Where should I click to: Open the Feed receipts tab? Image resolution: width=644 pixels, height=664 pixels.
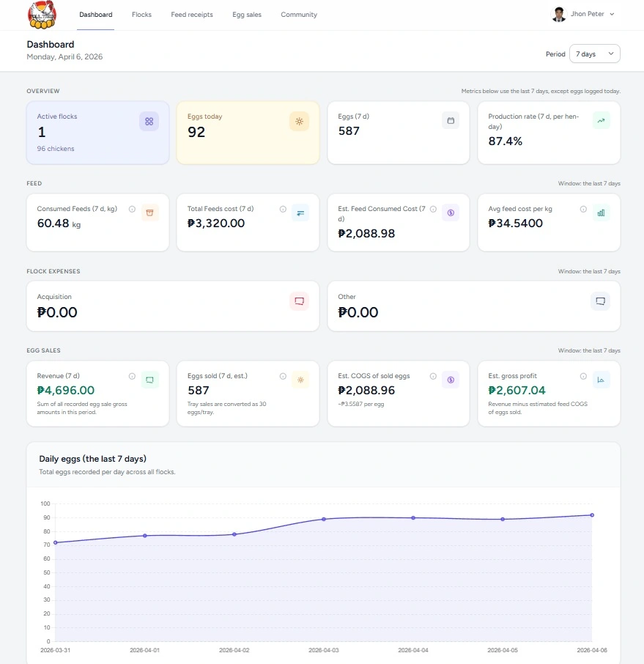(191, 14)
